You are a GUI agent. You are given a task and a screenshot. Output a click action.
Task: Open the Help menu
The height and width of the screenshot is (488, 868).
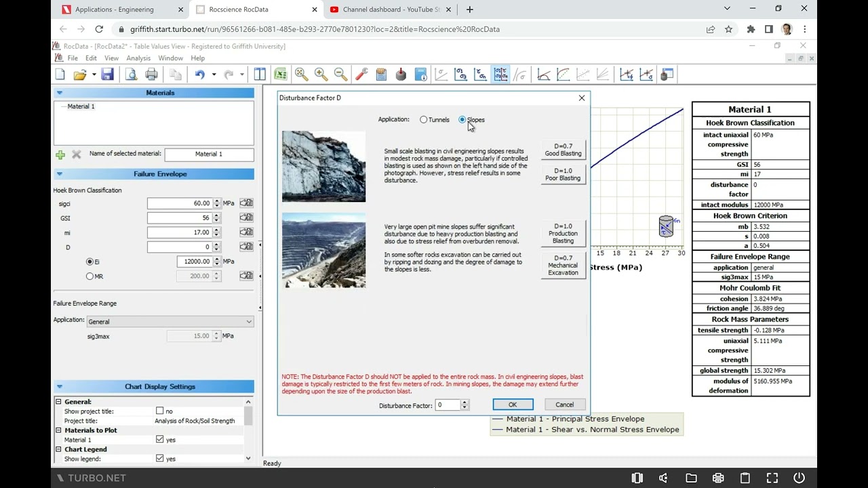tap(197, 58)
